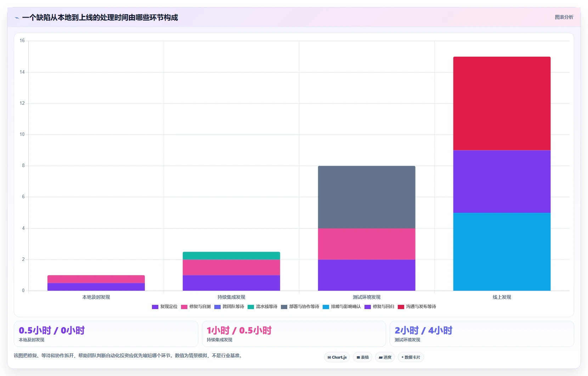This screenshot has width=588, height=376.
Task: Toggle the 排障与影响确认 legend entry
Action: click(x=342, y=307)
